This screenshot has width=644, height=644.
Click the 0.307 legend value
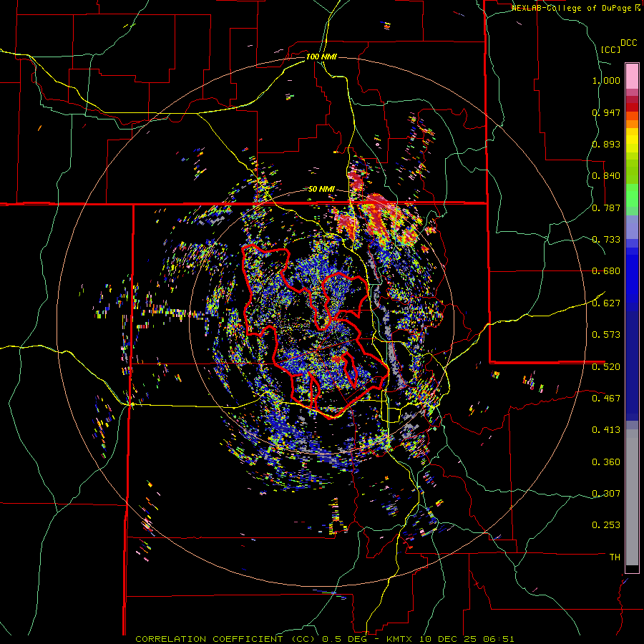[606, 493]
